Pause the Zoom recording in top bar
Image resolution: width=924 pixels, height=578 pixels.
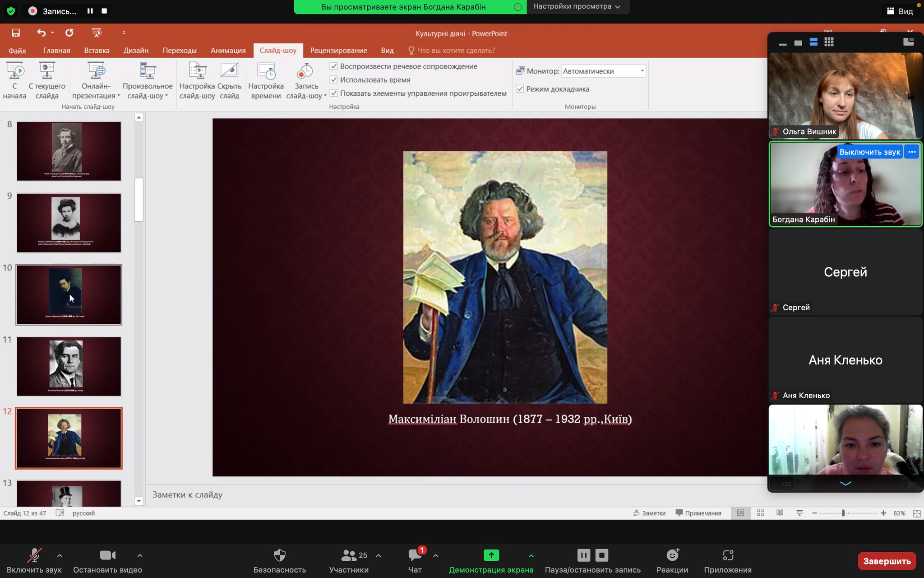[90, 11]
